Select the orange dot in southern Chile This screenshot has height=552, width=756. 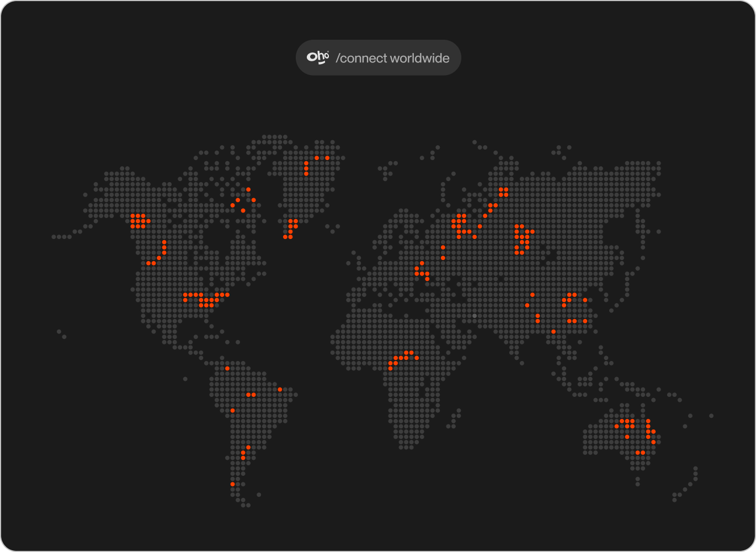pos(232,484)
